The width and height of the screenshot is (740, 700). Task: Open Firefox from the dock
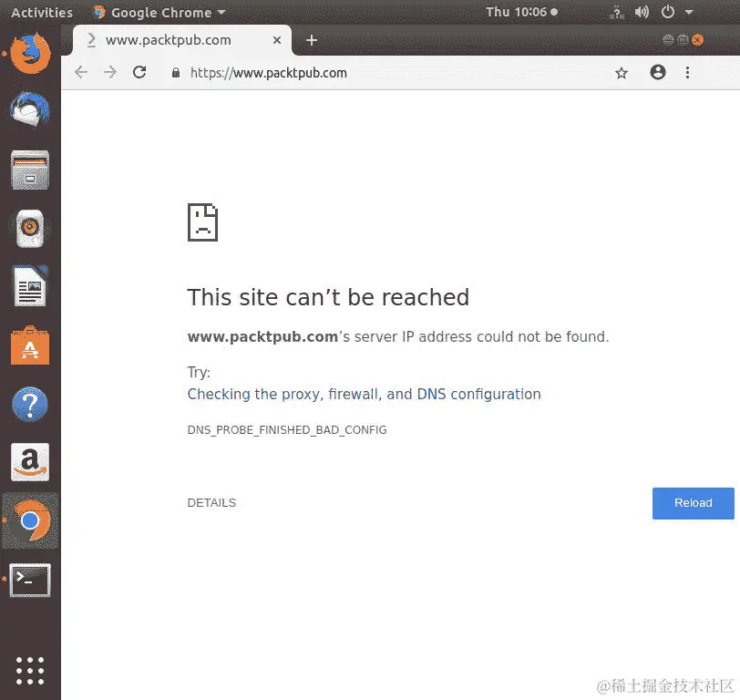pos(31,53)
